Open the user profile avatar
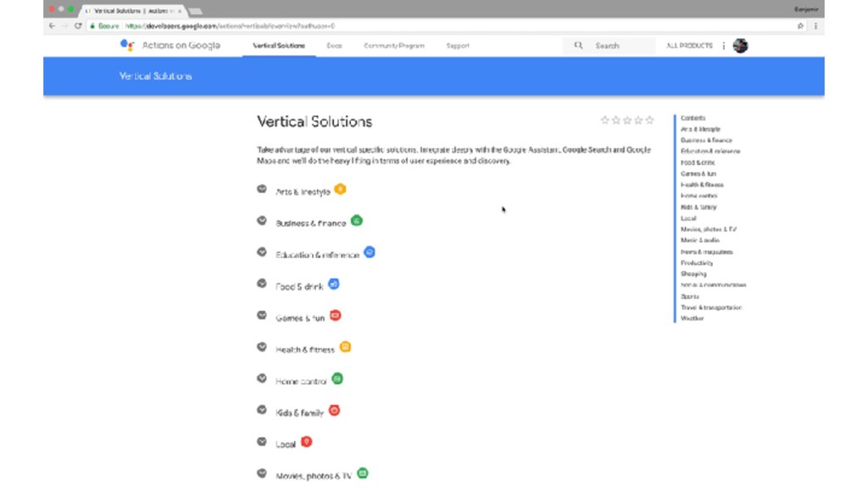 (x=741, y=46)
